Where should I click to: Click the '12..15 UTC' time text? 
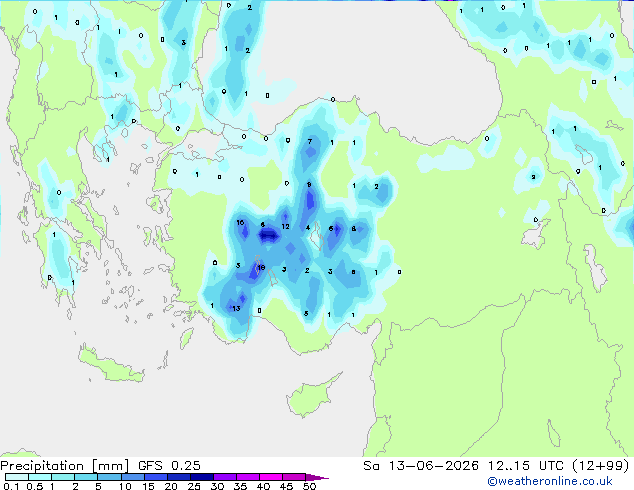(526, 466)
